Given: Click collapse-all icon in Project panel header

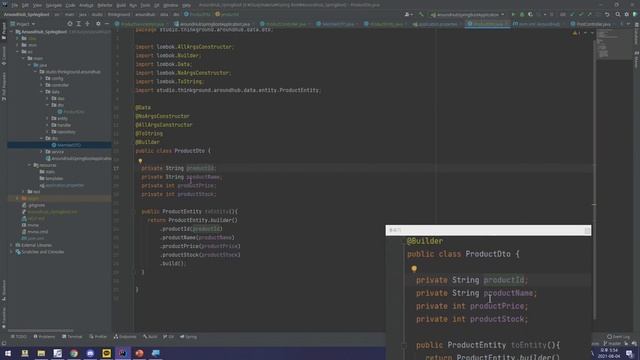Looking at the screenshot, I should (x=87, y=24).
